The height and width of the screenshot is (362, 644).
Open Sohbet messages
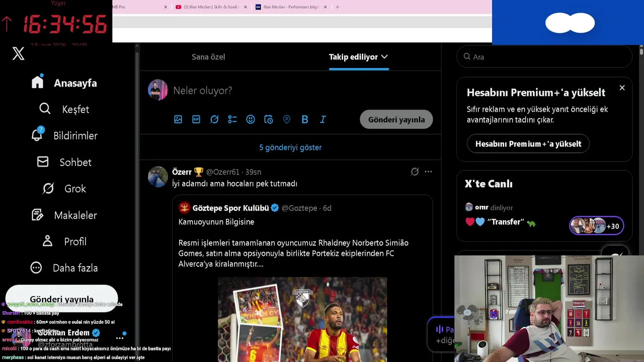(64, 162)
